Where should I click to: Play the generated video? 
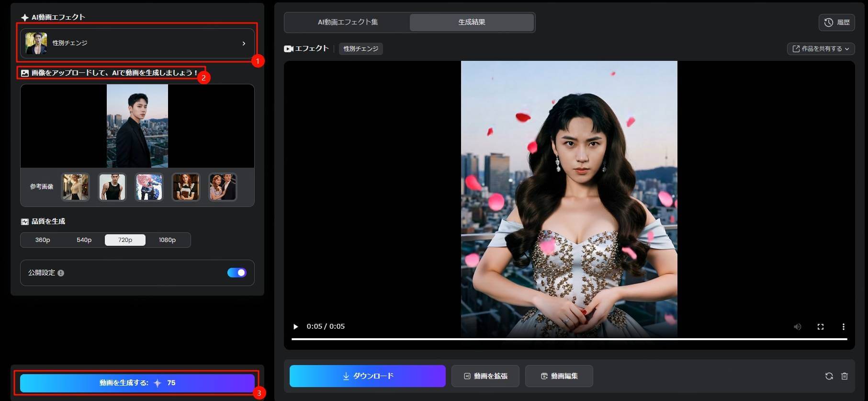tap(295, 327)
